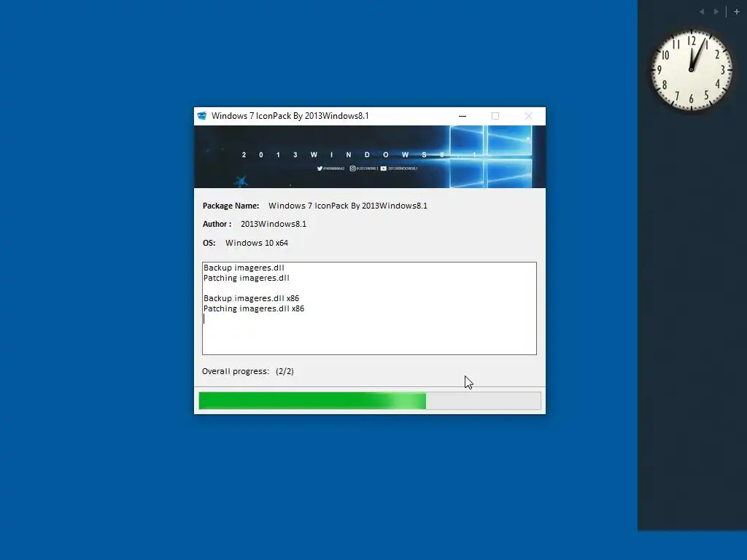Screen dimensions: 747x560
Task: Click the analog clock gadget
Action: 692,71
